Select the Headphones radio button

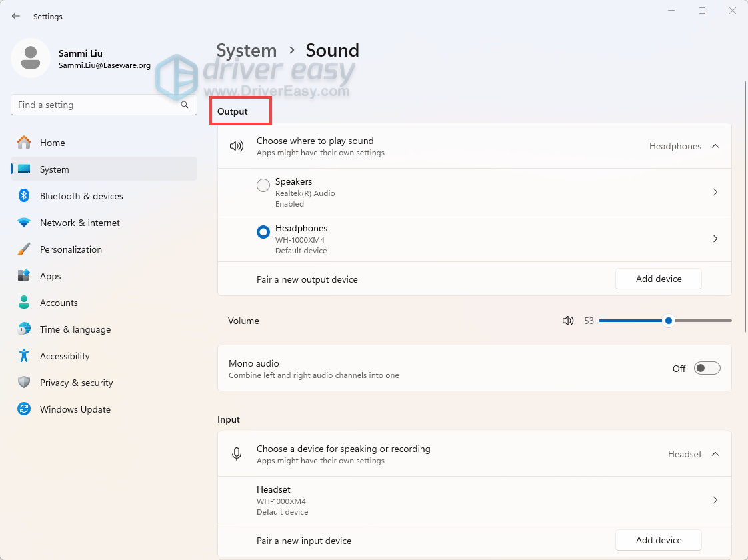click(x=263, y=232)
